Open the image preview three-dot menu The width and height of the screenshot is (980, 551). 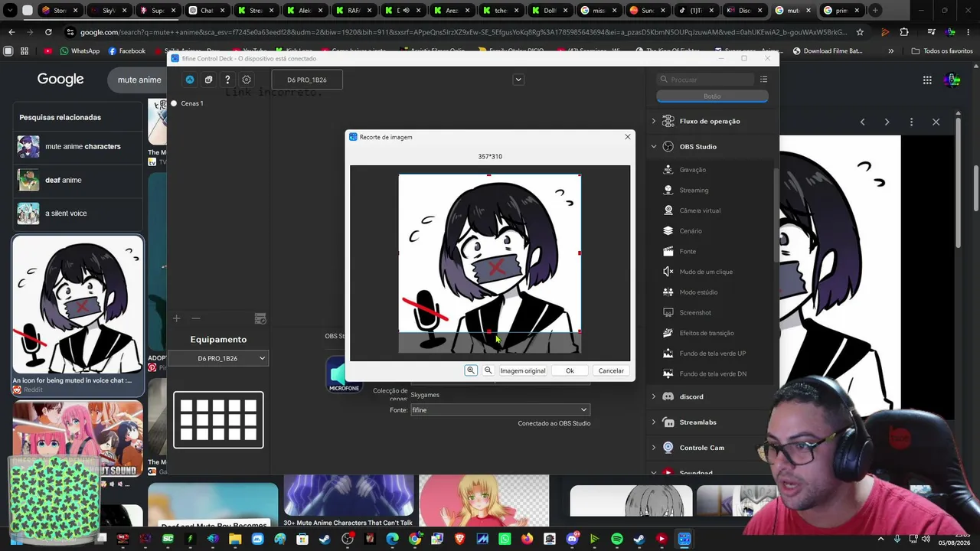[x=911, y=122]
